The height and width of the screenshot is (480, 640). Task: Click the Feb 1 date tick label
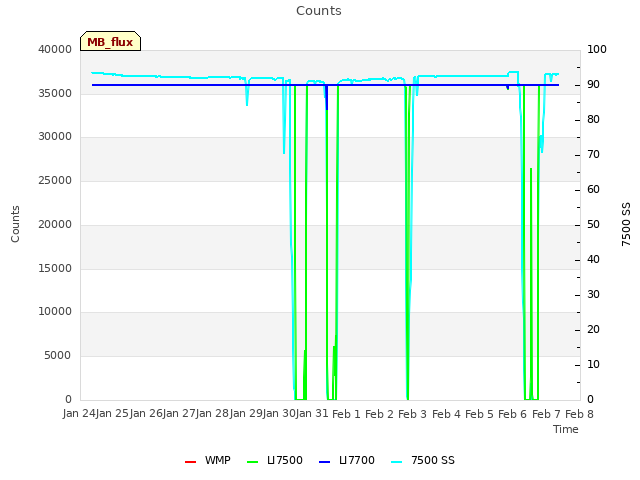coord(346,414)
